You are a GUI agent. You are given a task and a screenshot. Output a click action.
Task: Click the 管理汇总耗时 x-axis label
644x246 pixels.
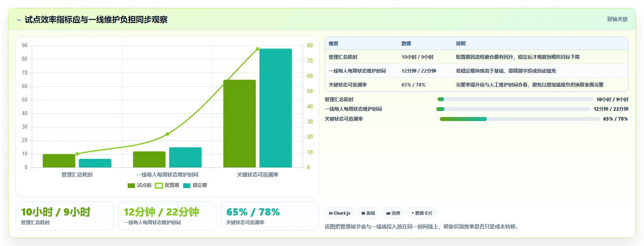click(77, 175)
